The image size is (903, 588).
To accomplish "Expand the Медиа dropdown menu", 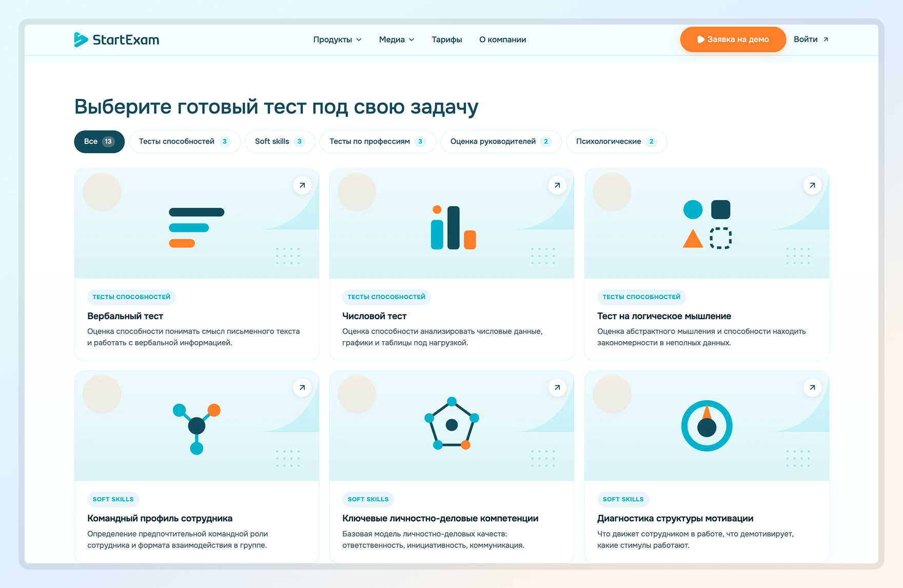I will (x=397, y=40).
